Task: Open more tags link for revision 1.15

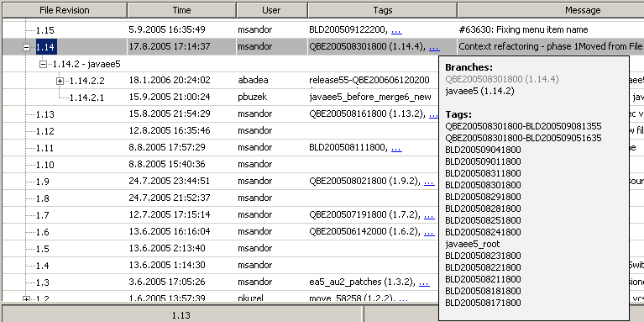Action: click(x=396, y=30)
